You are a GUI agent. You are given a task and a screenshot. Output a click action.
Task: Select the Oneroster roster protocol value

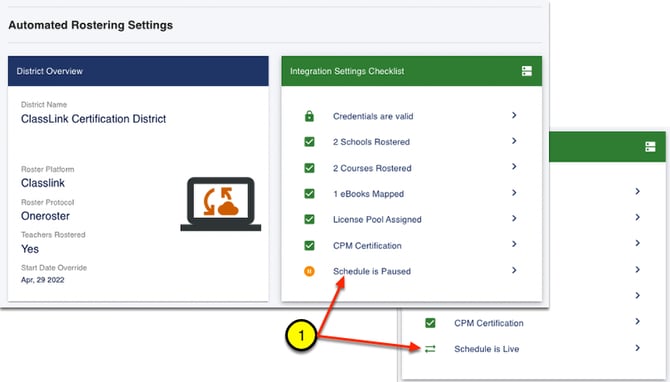pyautogui.click(x=45, y=216)
